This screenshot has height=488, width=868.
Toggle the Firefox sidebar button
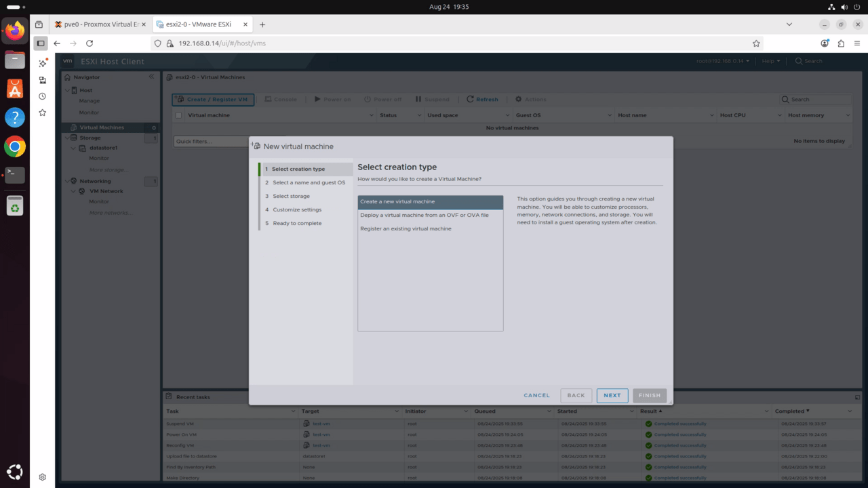(x=41, y=43)
